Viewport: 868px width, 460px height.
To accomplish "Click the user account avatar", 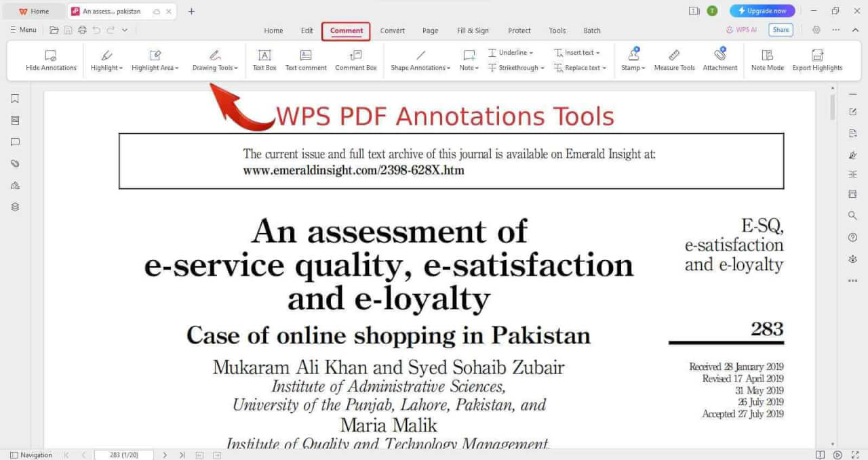I will (x=712, y=11).
